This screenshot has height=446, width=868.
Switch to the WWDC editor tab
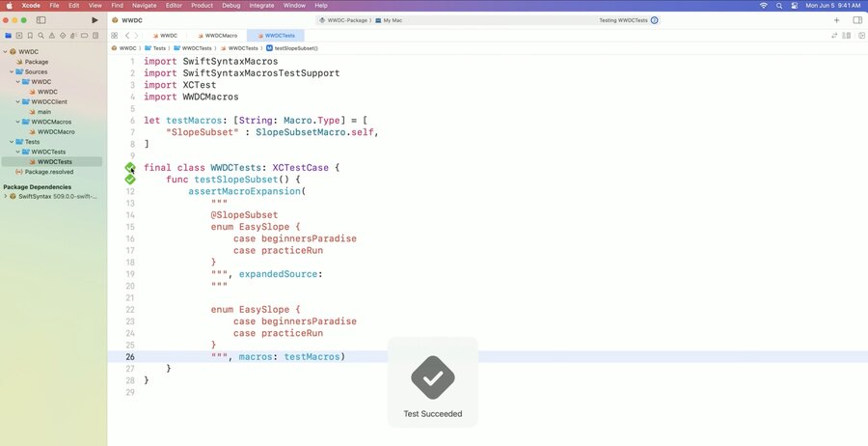coord(165,36)
